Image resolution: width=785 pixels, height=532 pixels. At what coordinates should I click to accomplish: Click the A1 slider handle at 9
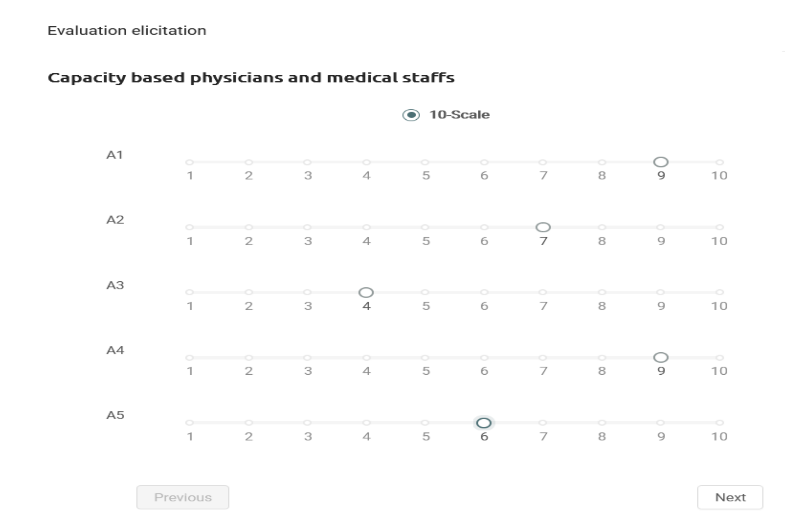click(x=661, y=162)
